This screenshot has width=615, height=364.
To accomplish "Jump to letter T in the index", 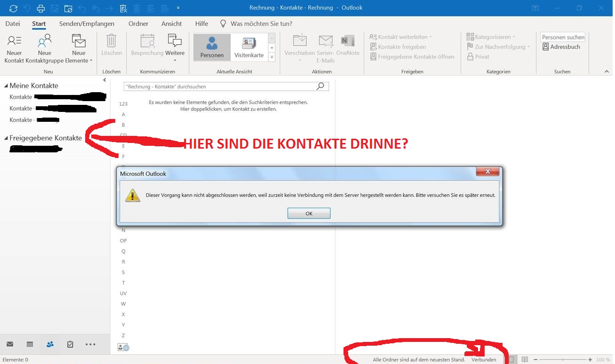I will click(x=123, y=283).
